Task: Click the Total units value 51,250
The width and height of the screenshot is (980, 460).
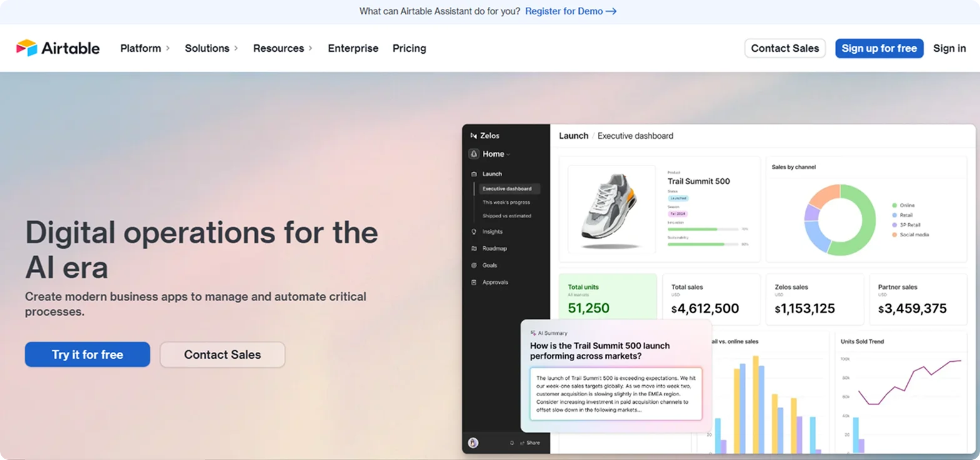Action: coord(589,308)
